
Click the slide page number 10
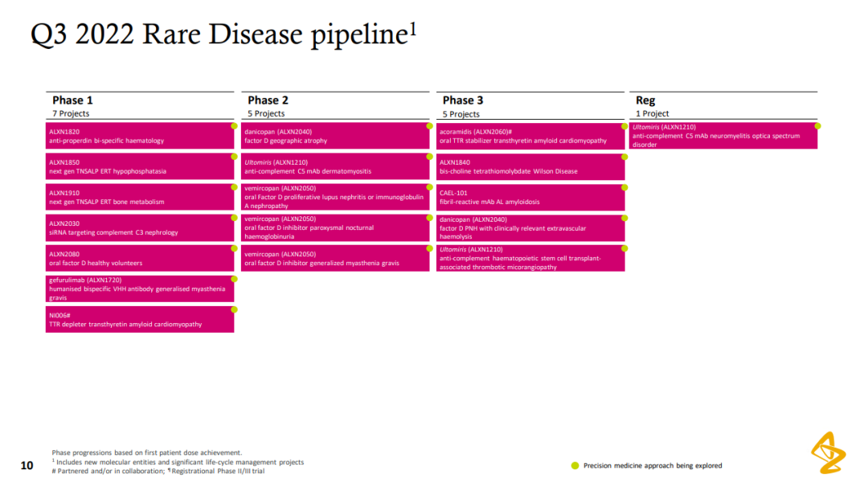(x=27, y=465)
